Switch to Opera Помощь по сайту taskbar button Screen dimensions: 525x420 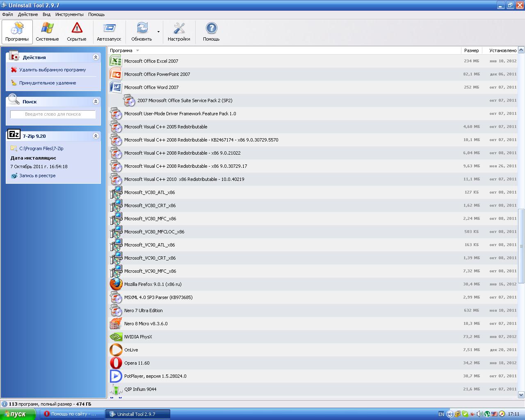(x=71, y=414)
